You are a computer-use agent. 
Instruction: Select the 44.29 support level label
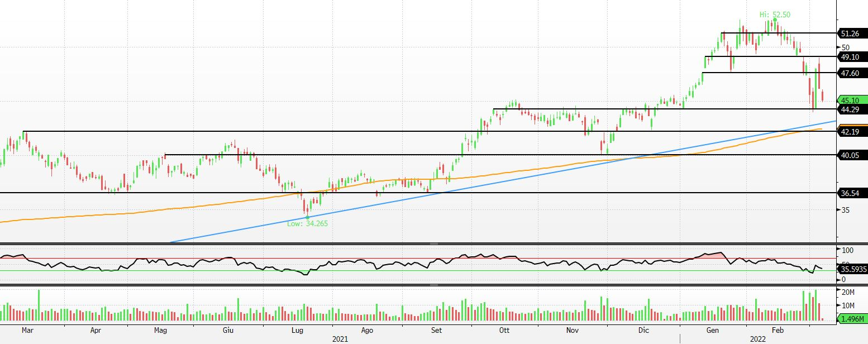point(852,109)
